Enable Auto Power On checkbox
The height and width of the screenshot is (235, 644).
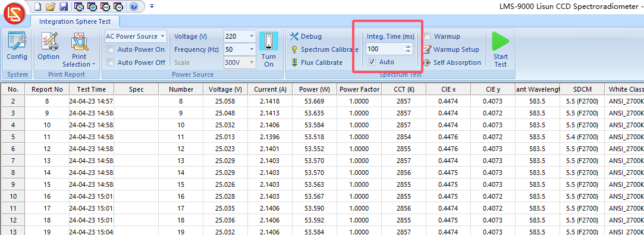pos(110,50)
